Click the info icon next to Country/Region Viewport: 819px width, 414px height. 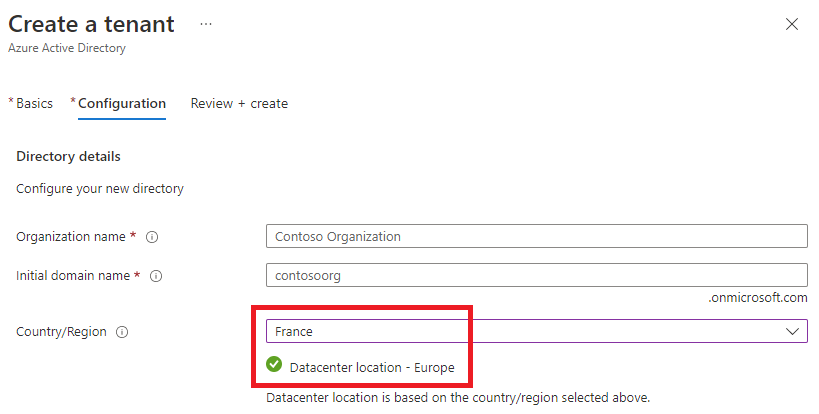tap(122, 332)
